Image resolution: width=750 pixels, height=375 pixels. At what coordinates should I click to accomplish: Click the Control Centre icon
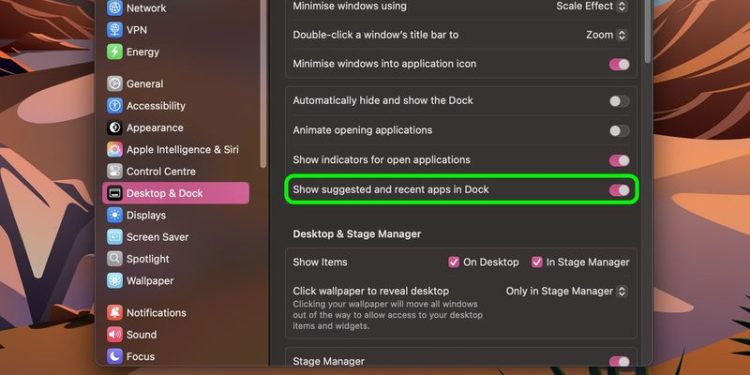coord(115,171)
